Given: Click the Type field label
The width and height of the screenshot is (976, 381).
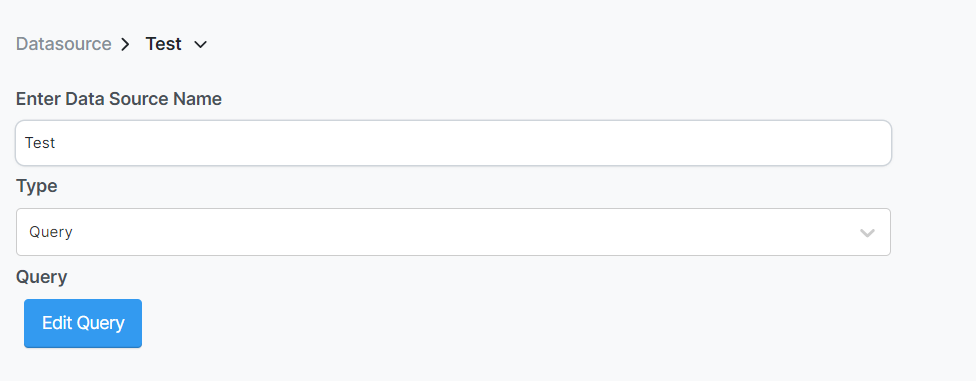Looking at the screenshot, I should (37, 186).
